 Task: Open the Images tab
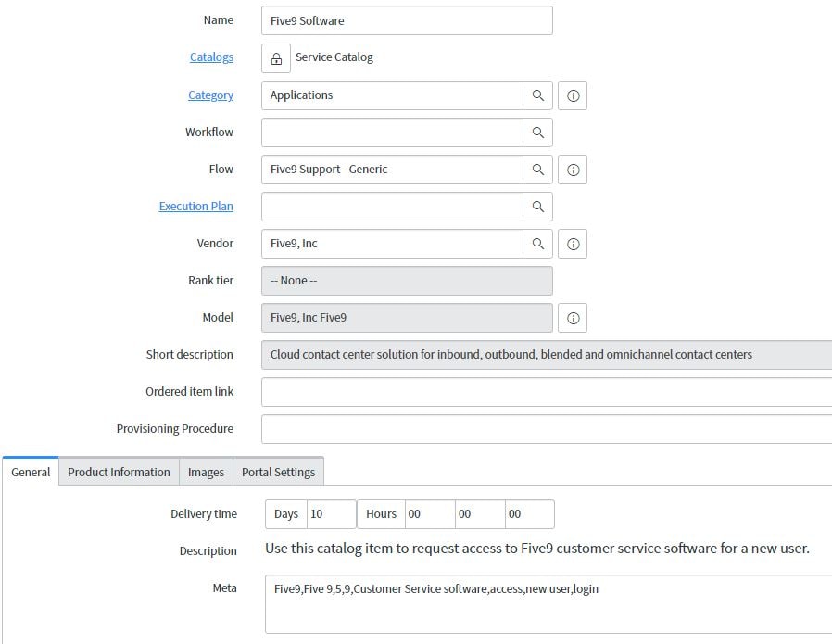pyautogui.click(x=206, y=472)
